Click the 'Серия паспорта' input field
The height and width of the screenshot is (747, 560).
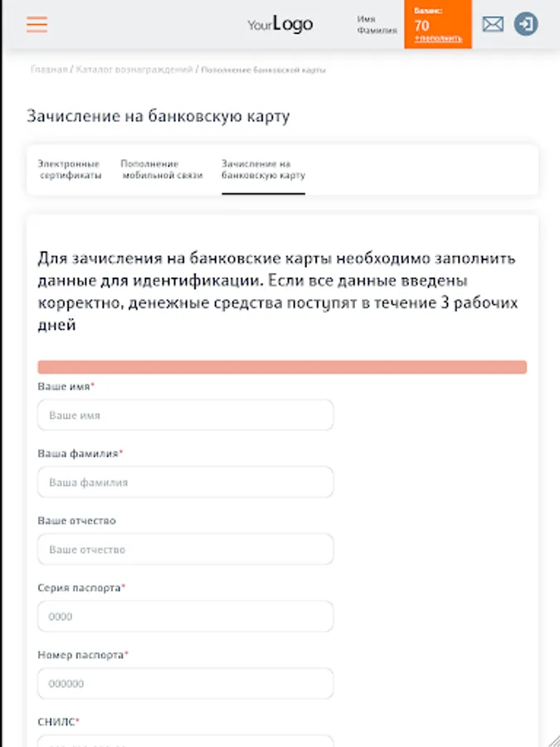(185, 617)
